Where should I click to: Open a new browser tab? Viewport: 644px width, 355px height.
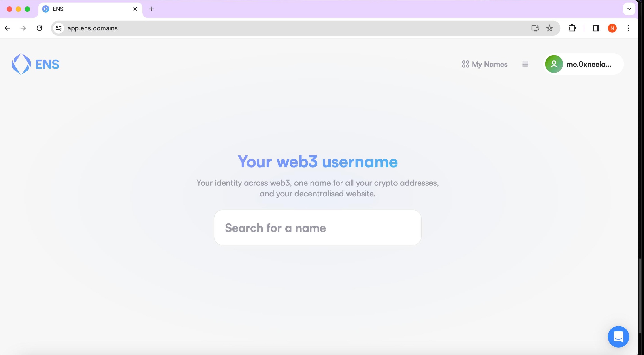click(x=151, y=9)
